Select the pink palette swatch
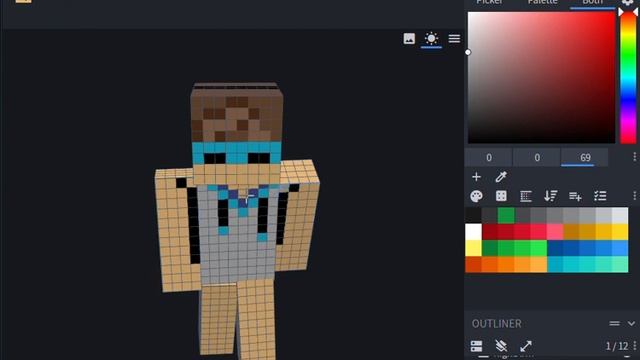The width and height of the screenshot is (640, 360). [x=555, y=232]
